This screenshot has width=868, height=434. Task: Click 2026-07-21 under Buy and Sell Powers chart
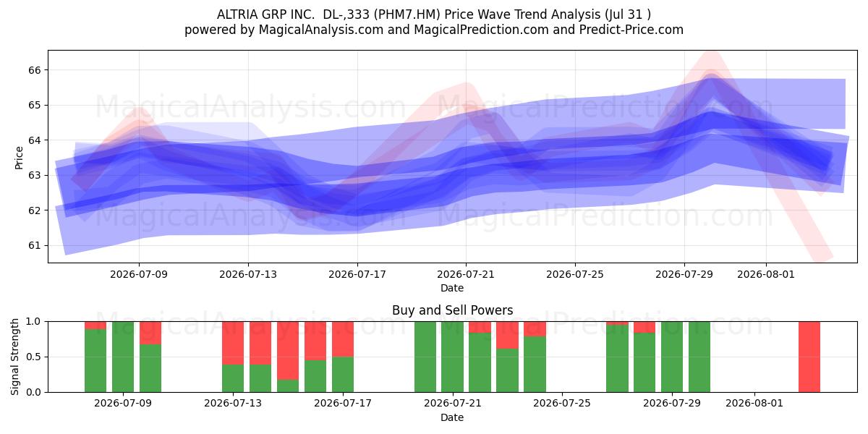pyautogui.click(x=453, y=404)
